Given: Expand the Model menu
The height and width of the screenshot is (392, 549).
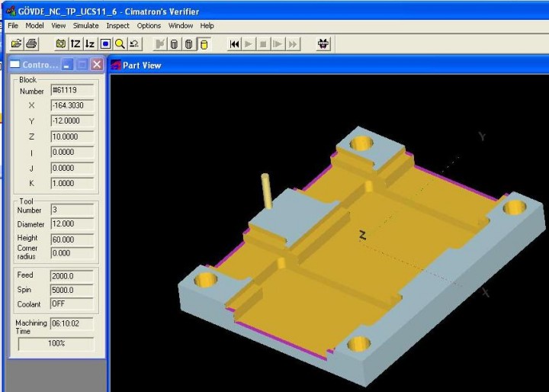Looking at the screenshot, I should [x=34, y=25].
